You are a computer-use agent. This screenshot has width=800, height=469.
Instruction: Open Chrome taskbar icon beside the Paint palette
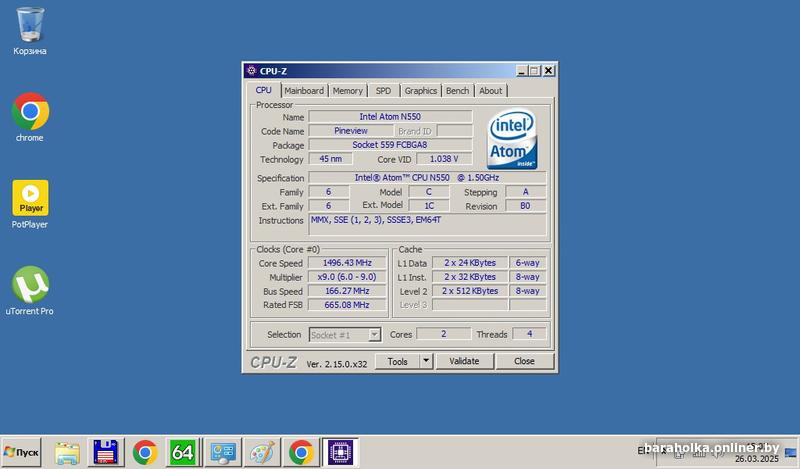tap(301, 452)
